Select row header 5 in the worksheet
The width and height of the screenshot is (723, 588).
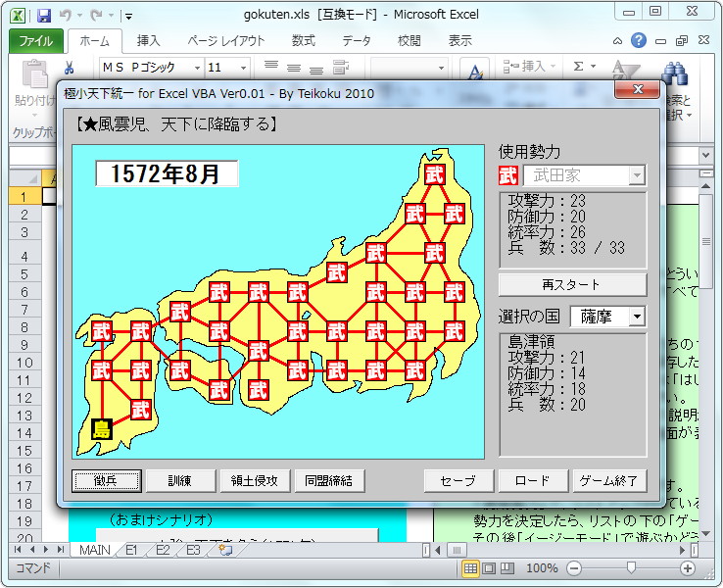click(x=24, y=274)
